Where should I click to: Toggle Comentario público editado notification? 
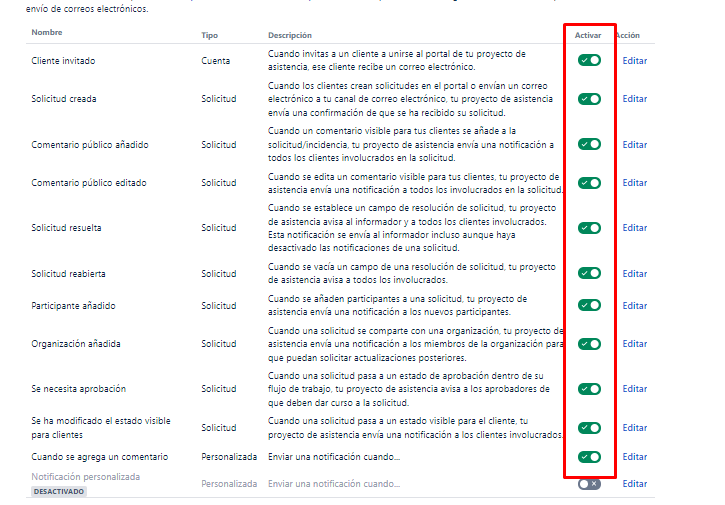point(589,183)
